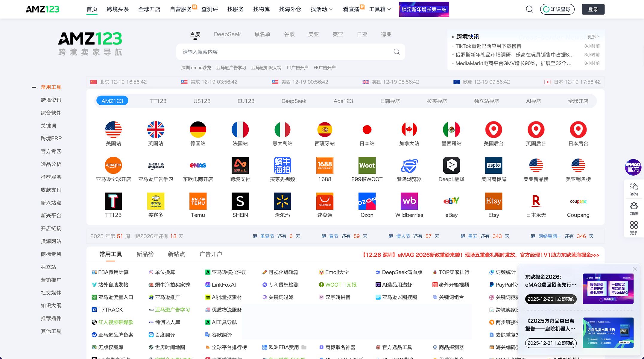Click the 知识星球 button

pyautogui.click(x=557, y=9)
